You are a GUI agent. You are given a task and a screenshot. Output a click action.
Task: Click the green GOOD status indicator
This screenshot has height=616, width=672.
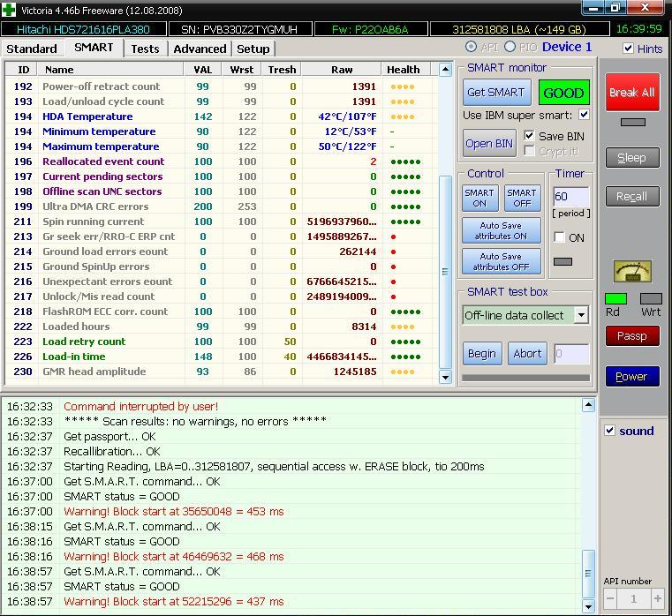click(563, 93)
